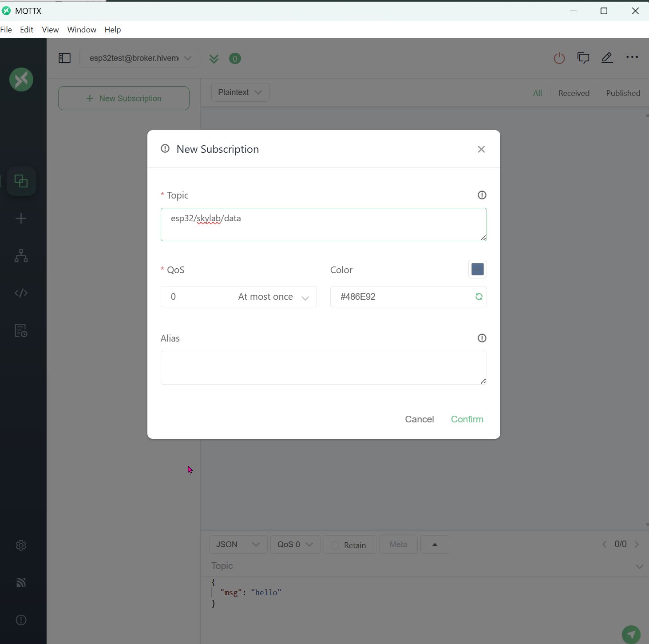Collapse the publish panel with the triangle button
The height and width of the screenshot is (644, 649).
coord(435,545)
